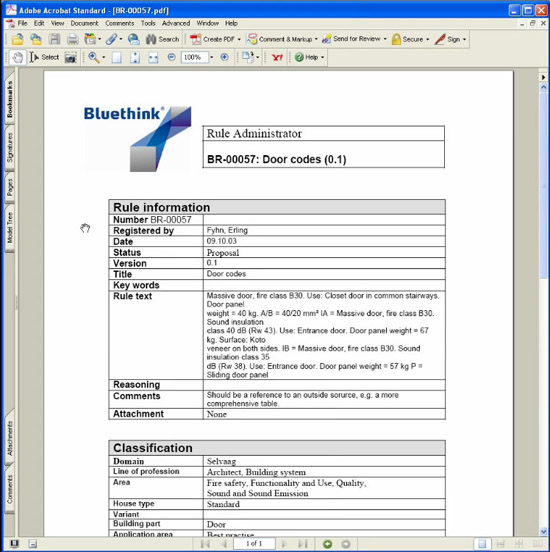Screen dimensions: 550x552
Task: Click the zoom in plus button
Action: [224, 57]
